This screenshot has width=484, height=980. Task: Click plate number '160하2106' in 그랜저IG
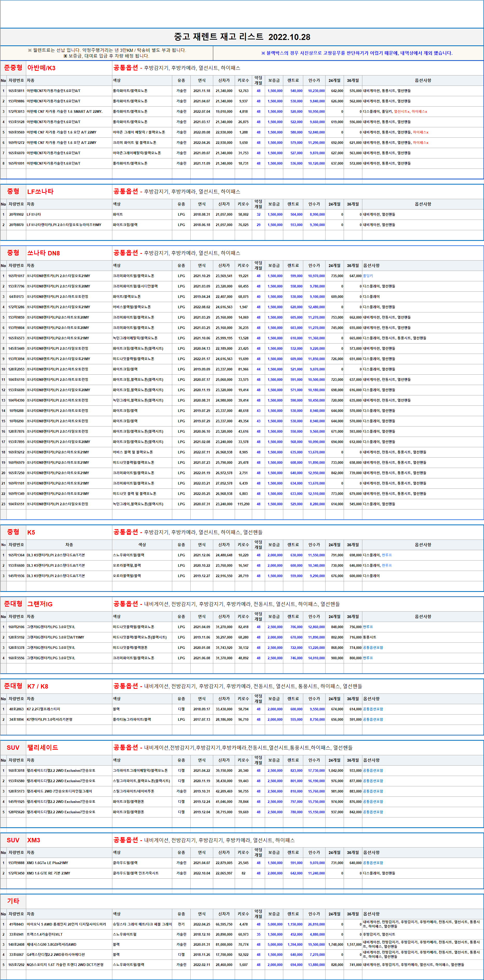tap(16, 627)
